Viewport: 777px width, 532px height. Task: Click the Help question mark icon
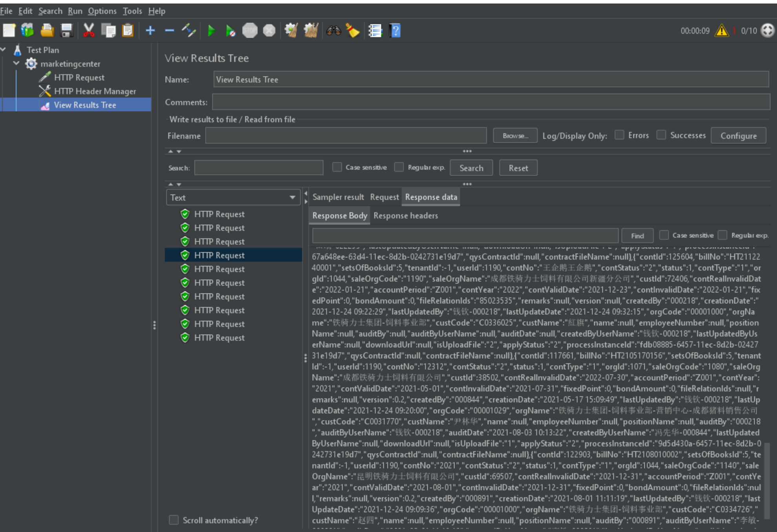tap(395, 30)
